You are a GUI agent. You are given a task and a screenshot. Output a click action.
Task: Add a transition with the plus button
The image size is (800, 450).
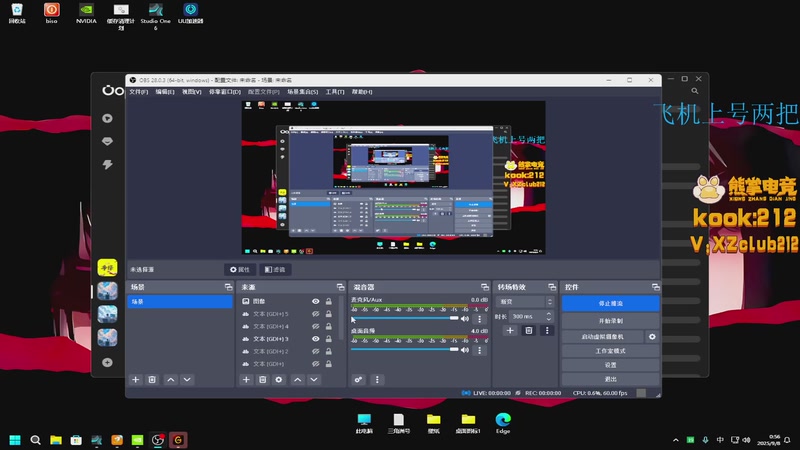pos(510,331)
